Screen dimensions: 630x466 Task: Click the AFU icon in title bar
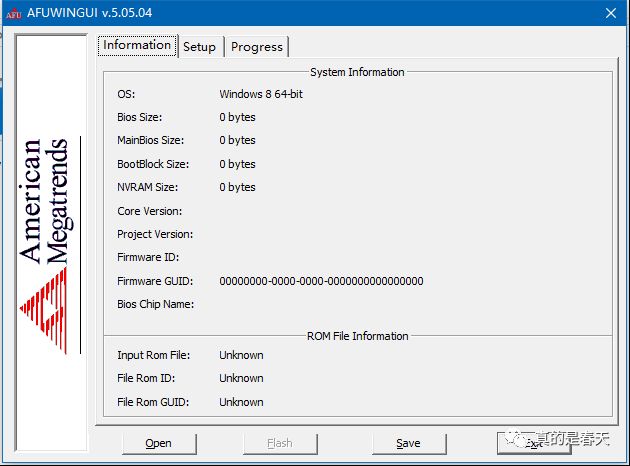coord(13,14)
